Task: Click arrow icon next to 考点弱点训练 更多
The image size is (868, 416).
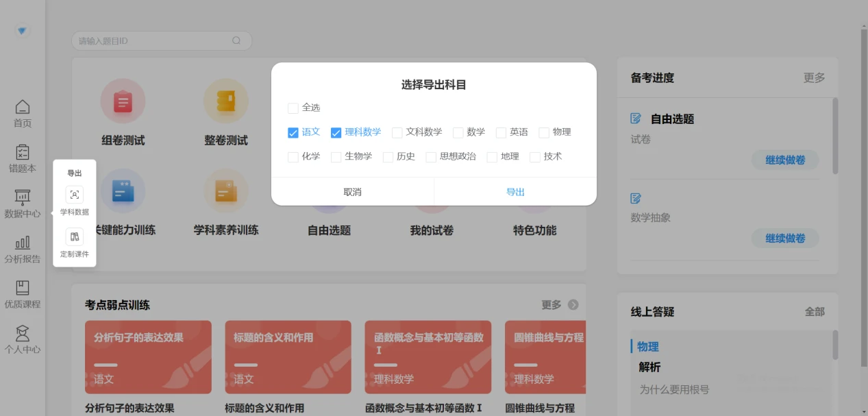Action: pyautogui.click(x=573, y=305)
